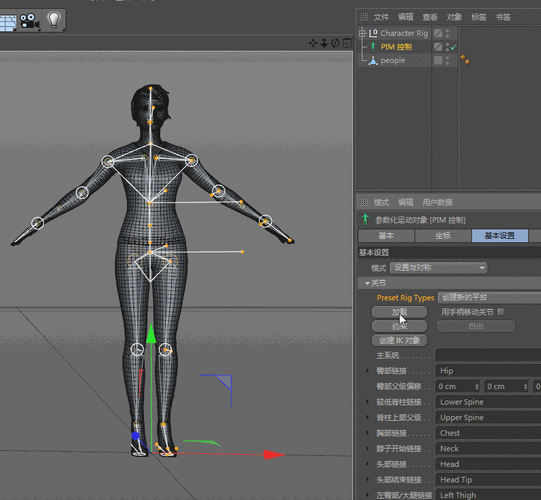Click the orange tag on people object

[x=465, y=60]
